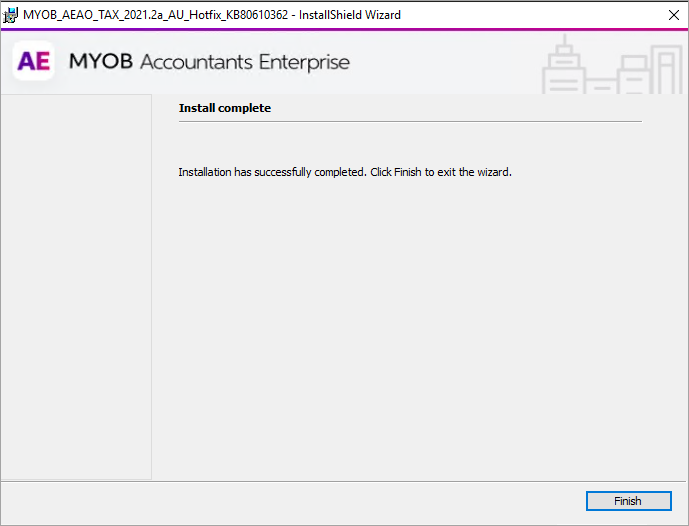Close the InstallShield Wizard window
This screenshot has width=689, height=526.
coord(672,15)
